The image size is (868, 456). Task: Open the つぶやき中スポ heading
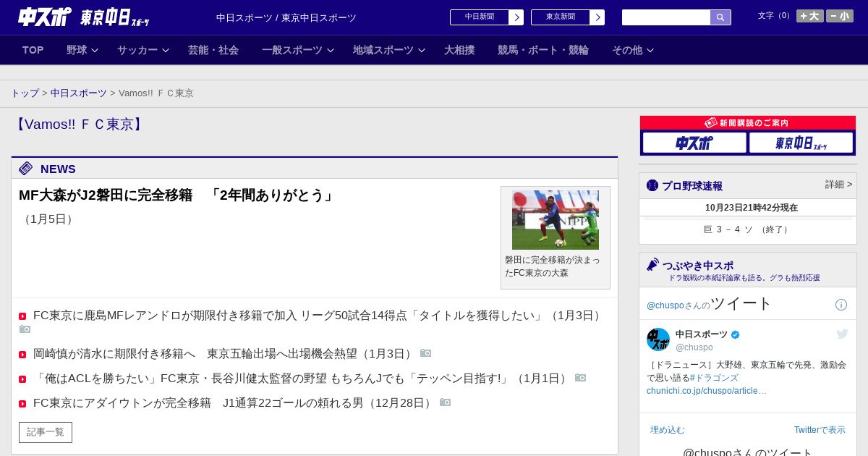coord(698,266)
